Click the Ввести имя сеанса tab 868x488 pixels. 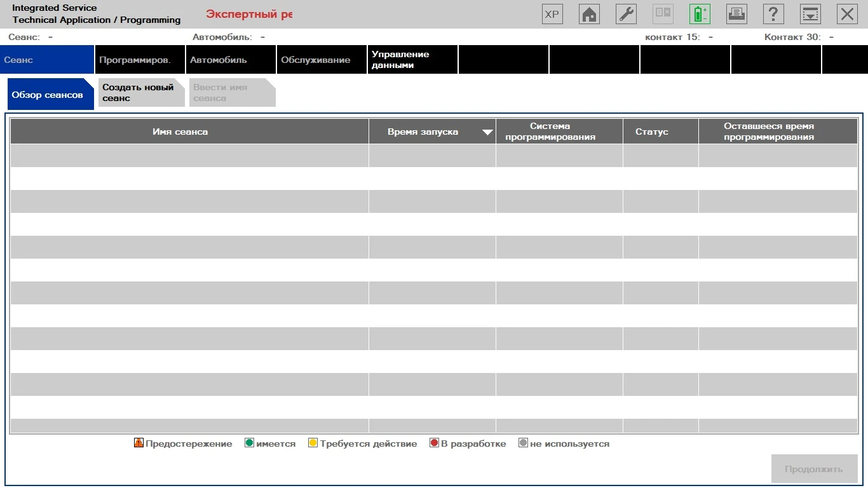[x=233, y=93]
